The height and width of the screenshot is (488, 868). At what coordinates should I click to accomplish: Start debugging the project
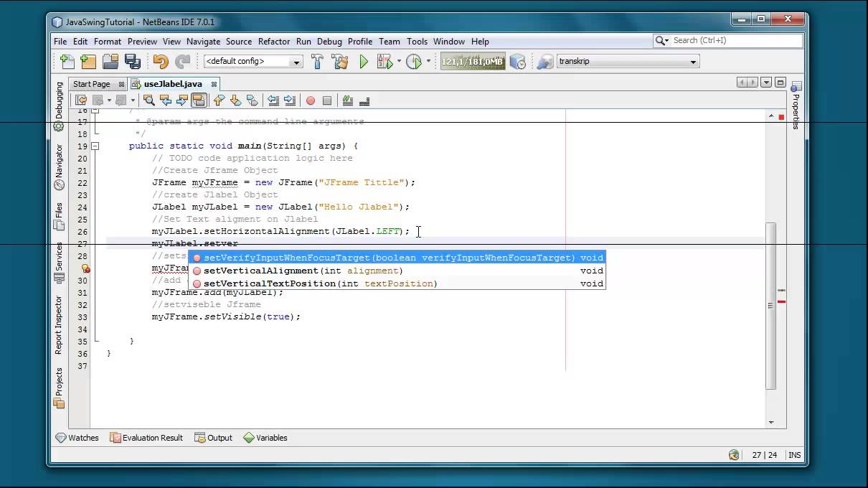point(385,62)
